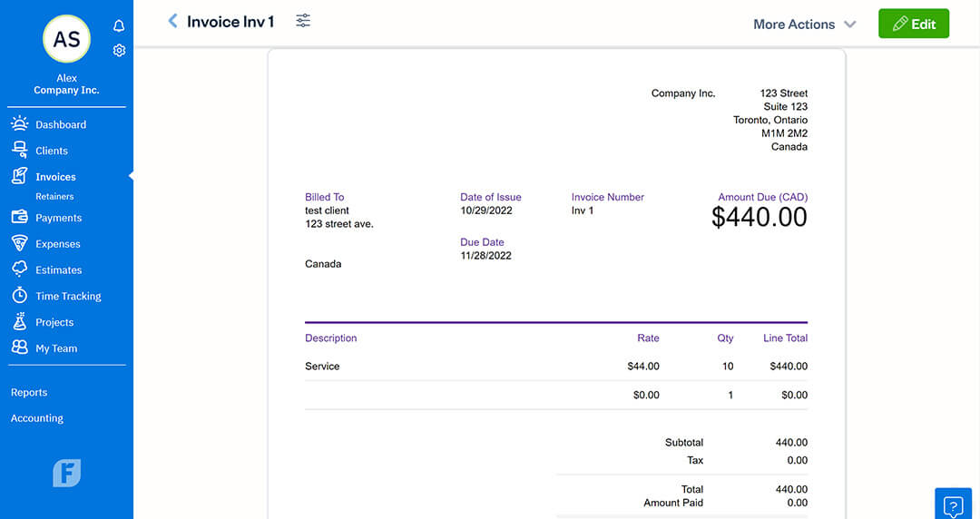The image size is (980, 519).
Task: Click the Rate column header
Action: [648, 338]
